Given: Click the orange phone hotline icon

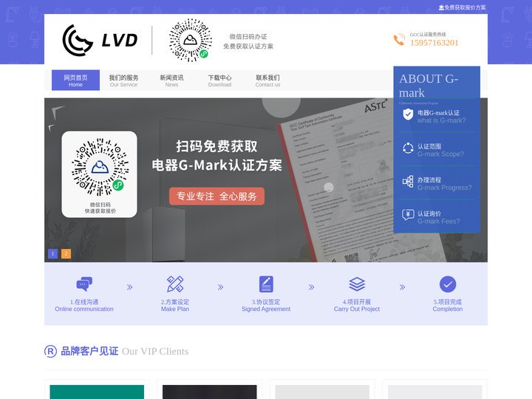Looking at the screenshot, I should pos(399,40).
